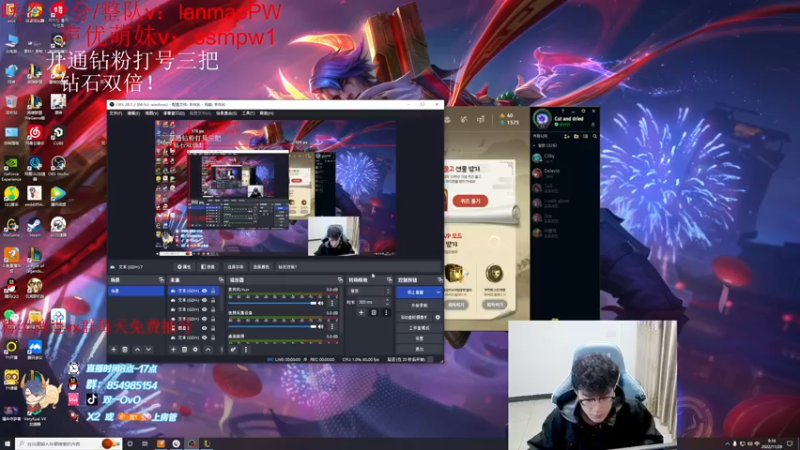Click the blue streaming button in Controls
The height and width of the screenshot is (450, 800).
(415, 292)
